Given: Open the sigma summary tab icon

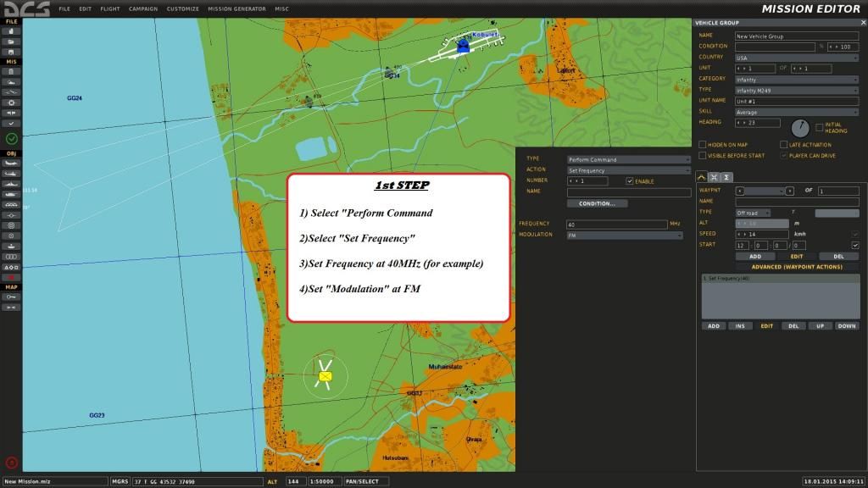Looking at the screenshot, I should tap(727, 176).
